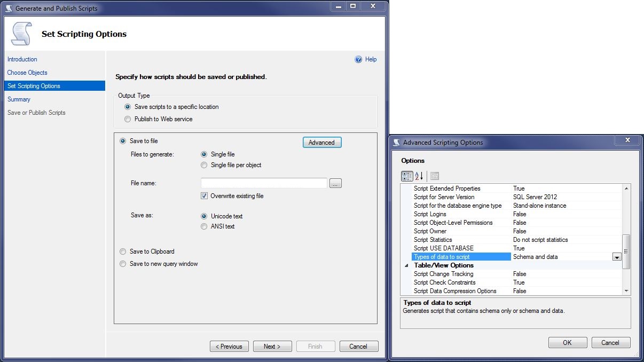Image resolution: width=644 pixels, height=362 pixels.
Task: Browse for a file with the ellipsis button
Action: tap(335, 184)
